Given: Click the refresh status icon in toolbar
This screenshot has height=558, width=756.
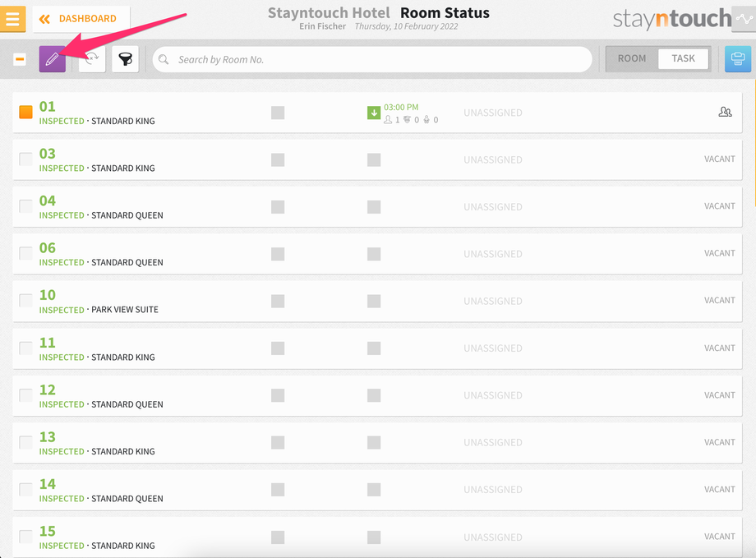Looking at the screenshot, I should (x=91, y=59).
